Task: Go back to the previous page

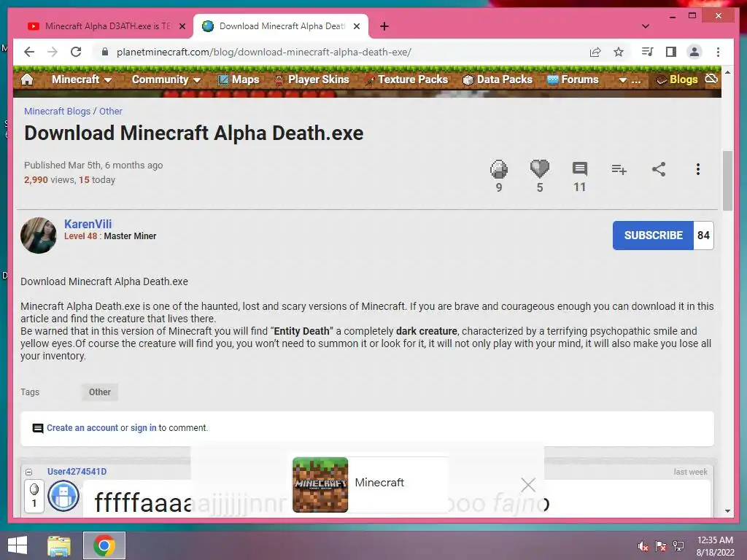Action: [x=29, y=52]
